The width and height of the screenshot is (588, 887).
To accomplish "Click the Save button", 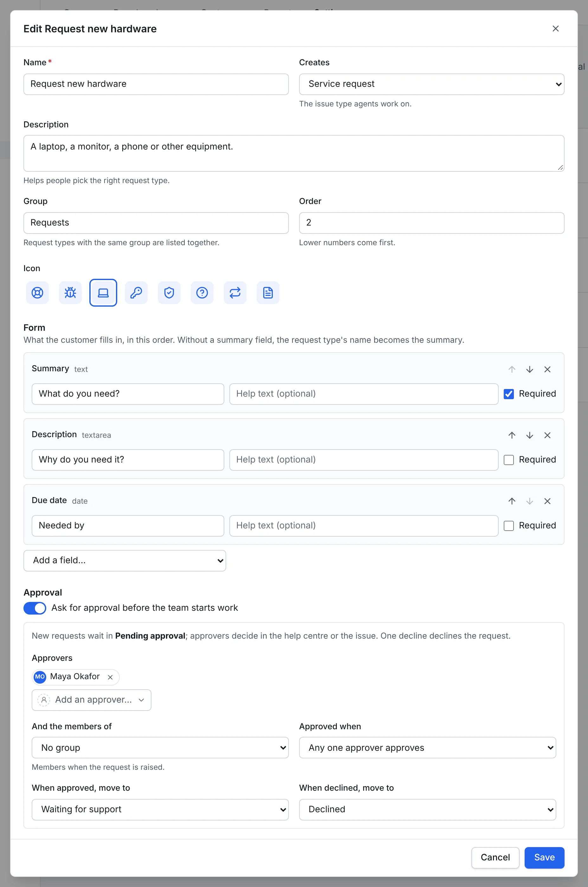I will (x=544, y=858).
